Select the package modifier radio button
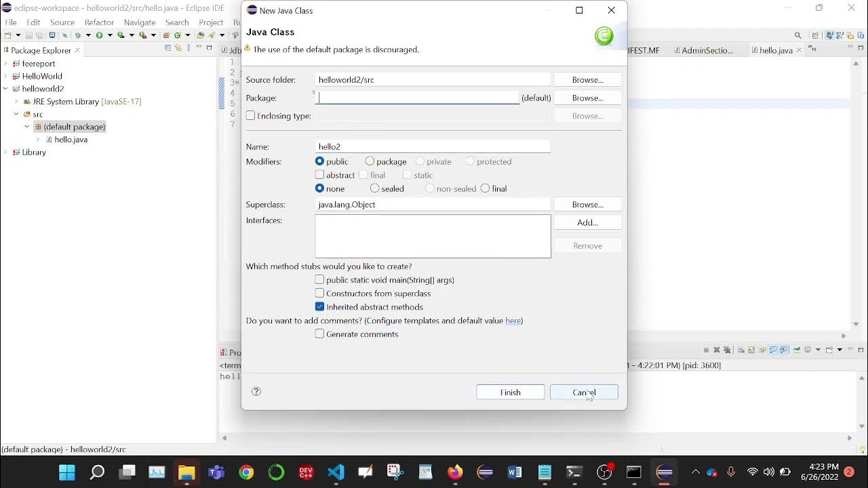The image size is (868, 488). point(370,161)
